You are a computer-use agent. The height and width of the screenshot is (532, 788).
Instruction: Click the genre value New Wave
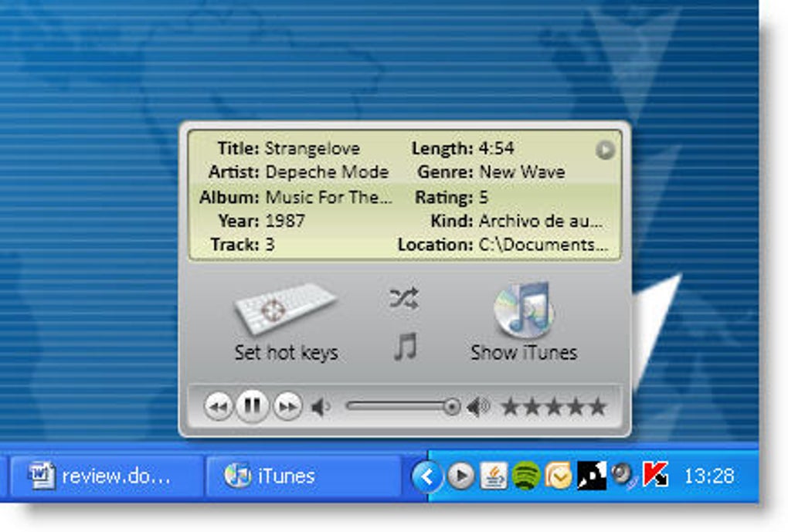(522, 172)
